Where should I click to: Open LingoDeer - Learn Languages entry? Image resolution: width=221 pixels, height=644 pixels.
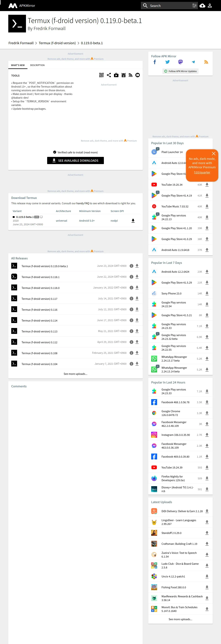[x=179, y=522]
